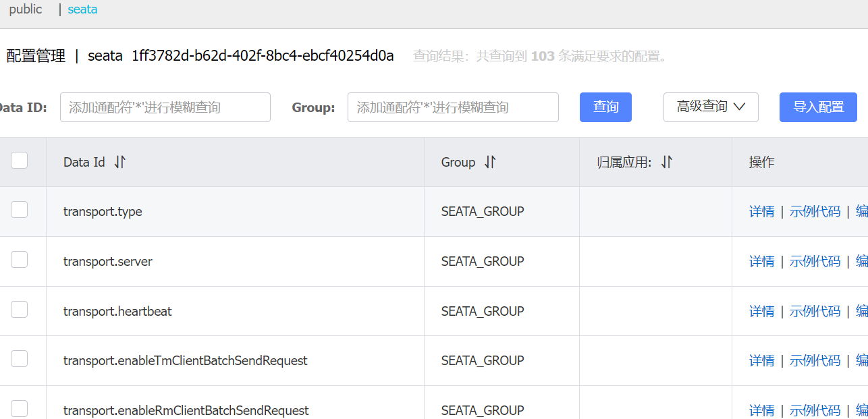
Task: Click the 103 query result count
Action: click(x=543, y=56)
